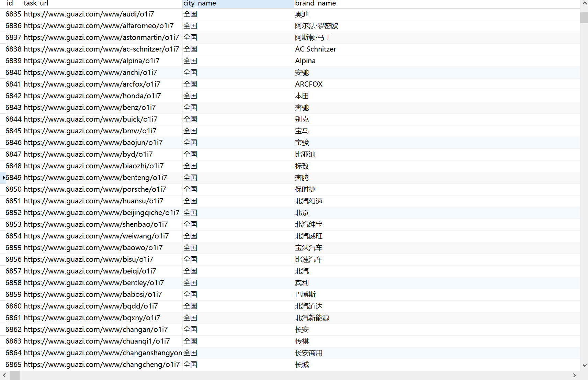Click the alfaromeo/o1i7 URL cell
The image size is (588, 380).
[102, 26]
